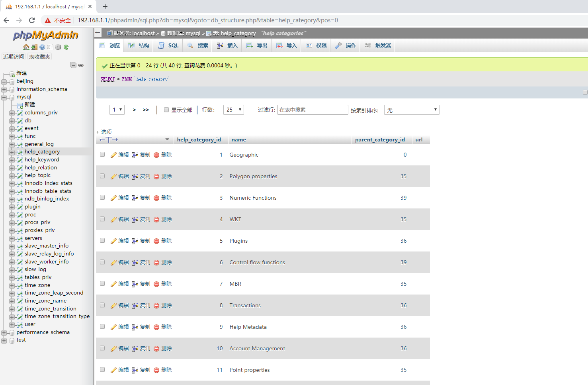Click the phpMyAdmin home icon
The width and height of the screenshot is (588, 385).
click(x=26, y=47)
